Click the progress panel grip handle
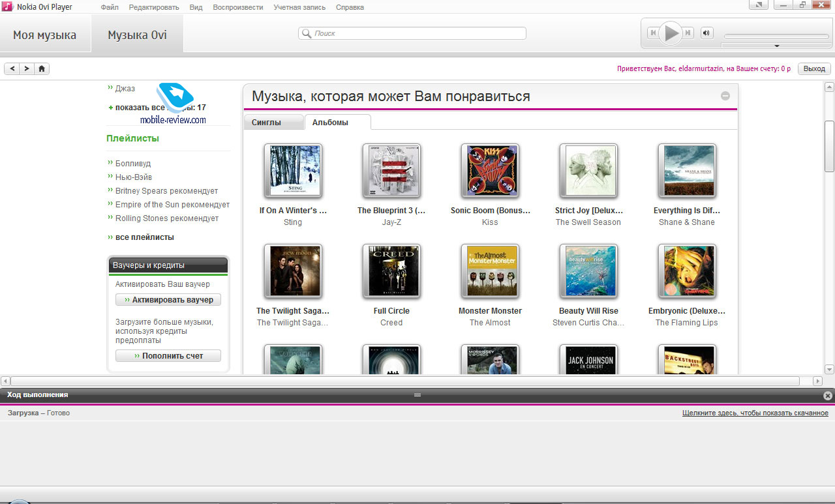The image size is (835, 504). click(417, 394)
